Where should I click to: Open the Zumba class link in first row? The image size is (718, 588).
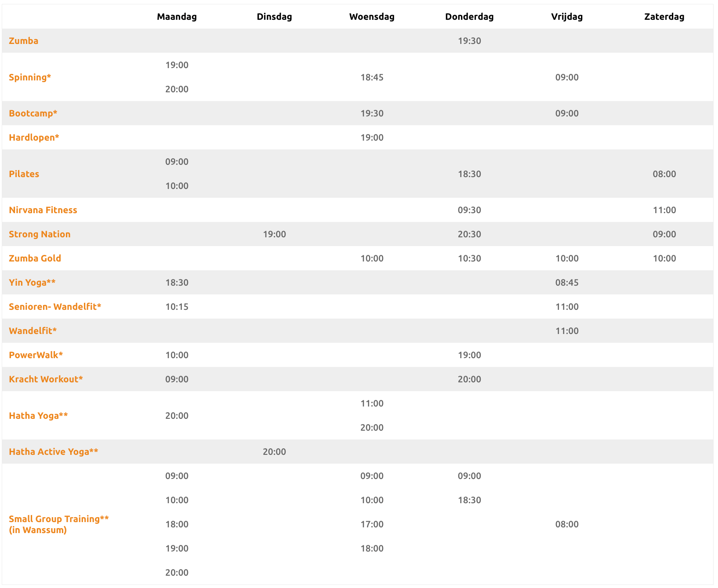tap(24, 41)
